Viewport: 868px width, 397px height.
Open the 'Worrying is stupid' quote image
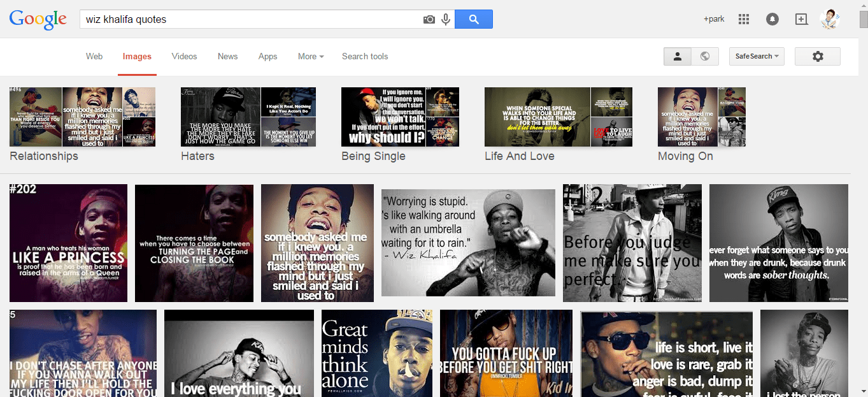[468, 243]
